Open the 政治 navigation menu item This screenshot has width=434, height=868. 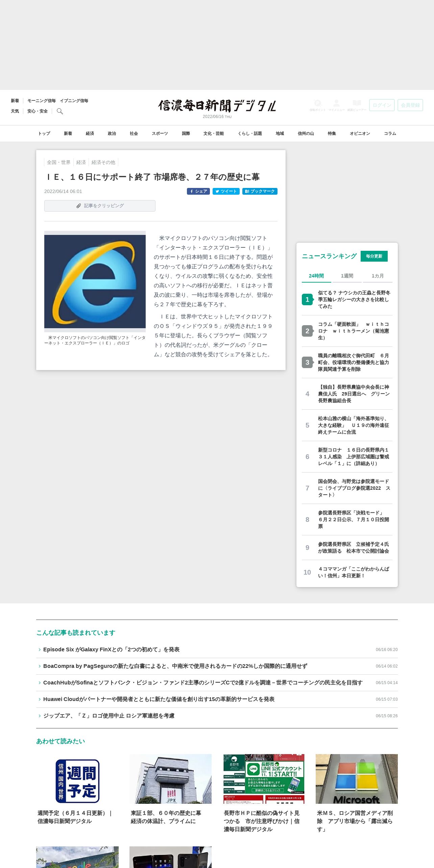pyautogui.click(x=112, y=134)
